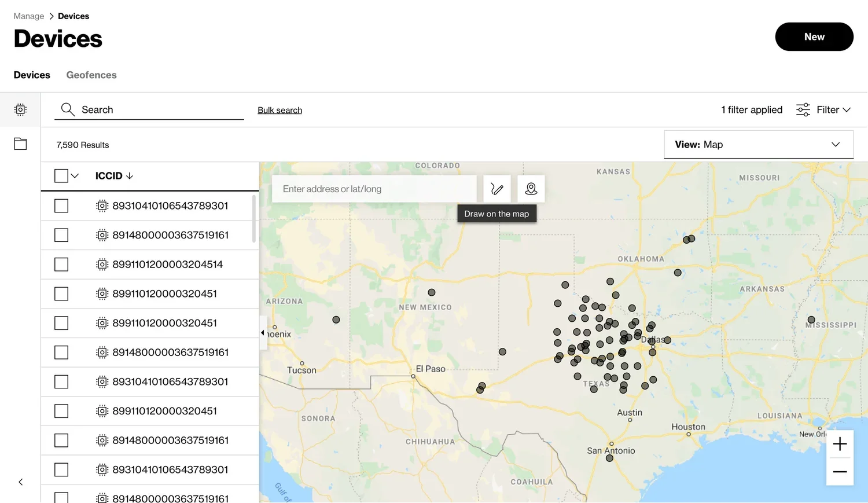868x503 pixels.
Task: Click the search magnifier icon
Action: [67, 109]
